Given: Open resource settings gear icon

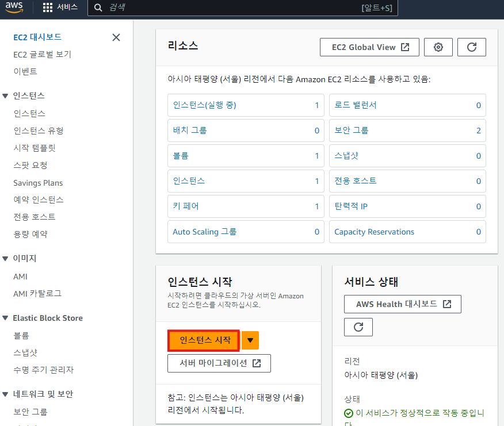Looking at the screenshot, I should [x=438, y=47].
